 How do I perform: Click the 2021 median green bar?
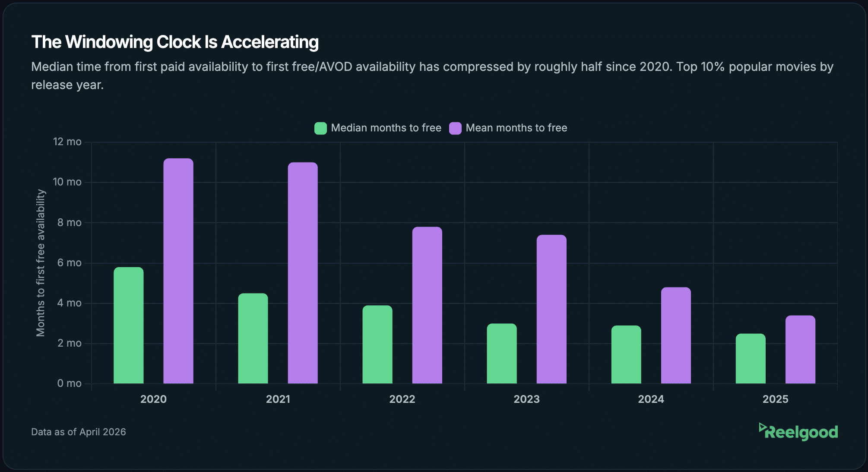253,338
